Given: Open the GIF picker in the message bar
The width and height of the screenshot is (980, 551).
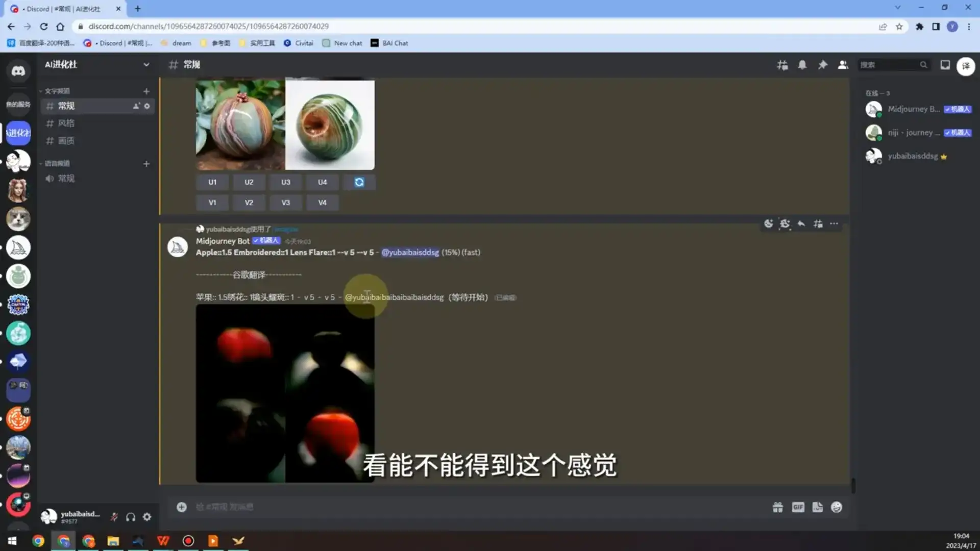Looking at the screenshot, I should pyautogui.click(x=798, y=507).
